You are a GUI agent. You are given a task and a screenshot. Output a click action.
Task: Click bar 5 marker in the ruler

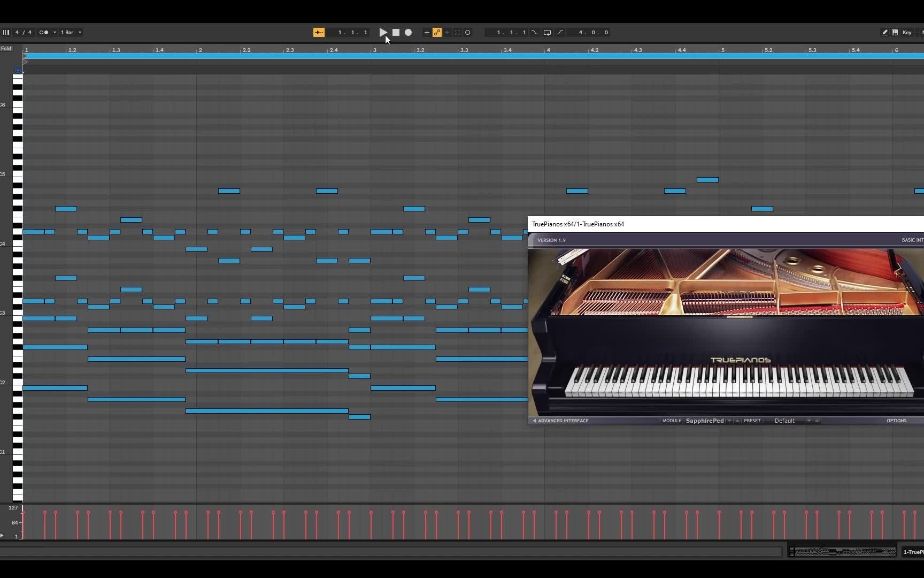[722, 50]
